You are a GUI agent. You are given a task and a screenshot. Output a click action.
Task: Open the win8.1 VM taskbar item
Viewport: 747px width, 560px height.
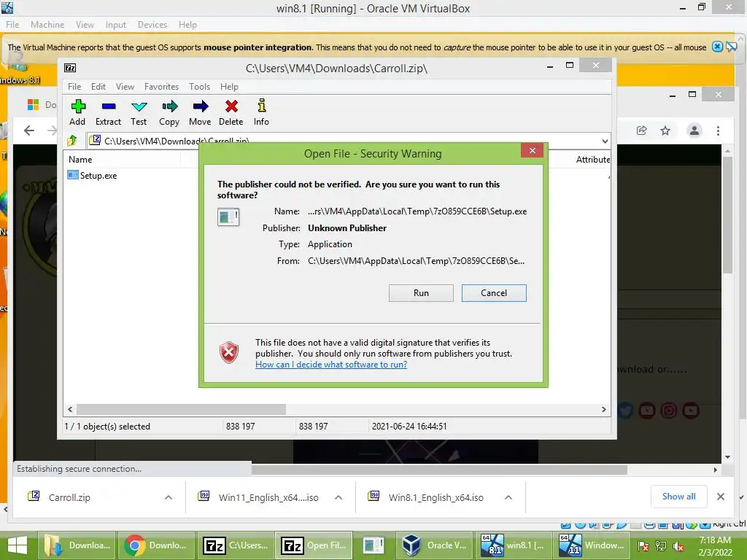[x=512, y=545]
